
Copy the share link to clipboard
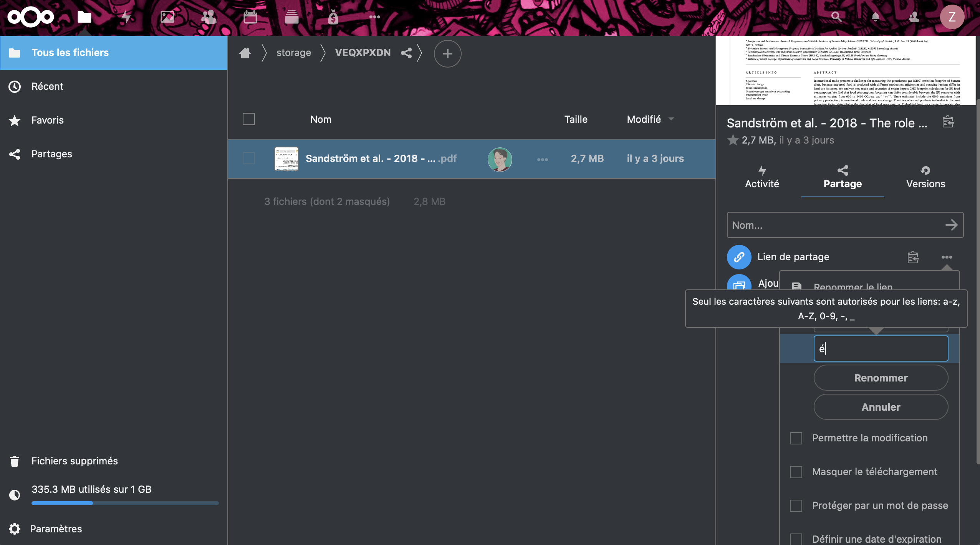click(x=913, y=257)
